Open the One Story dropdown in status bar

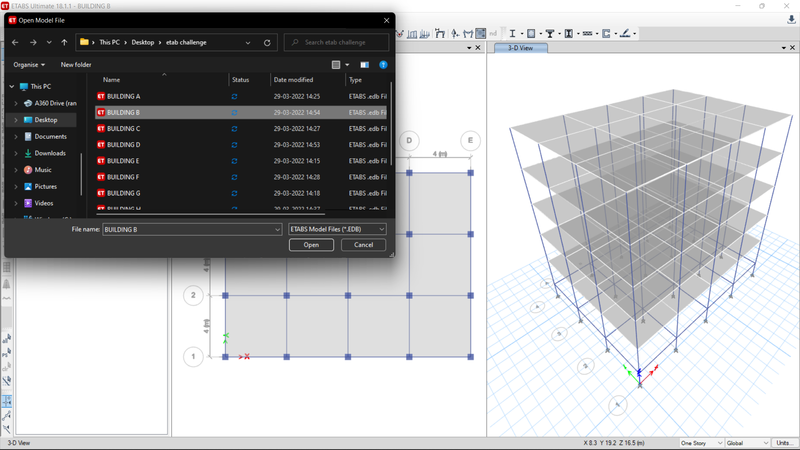click(702, 443)
